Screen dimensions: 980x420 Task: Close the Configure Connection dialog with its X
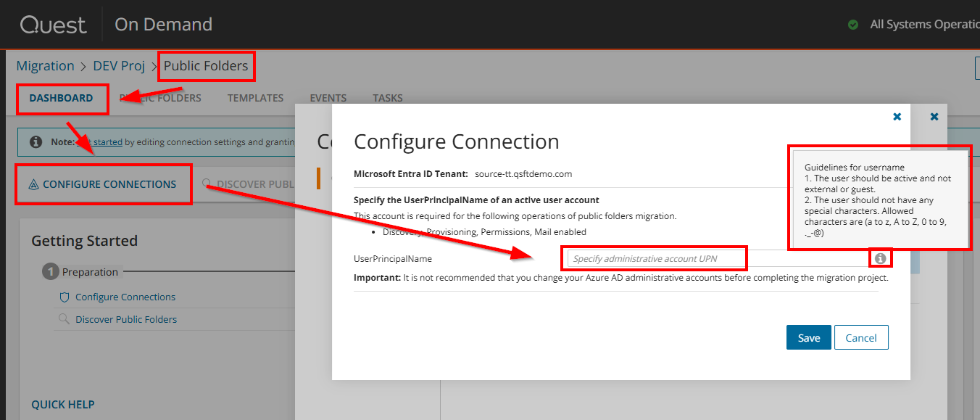point(897,116)
